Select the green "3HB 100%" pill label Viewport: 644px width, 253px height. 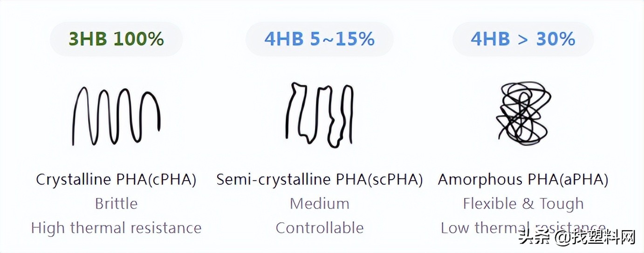coord(116,39)
